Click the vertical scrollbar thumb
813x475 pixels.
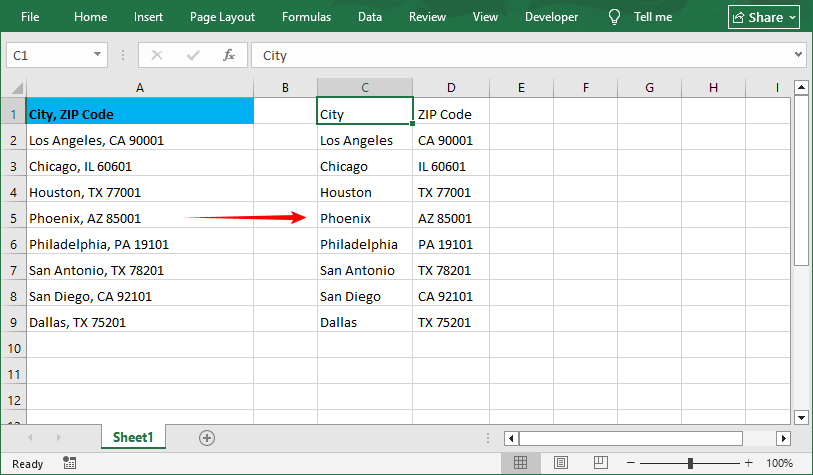pos(801,180)
